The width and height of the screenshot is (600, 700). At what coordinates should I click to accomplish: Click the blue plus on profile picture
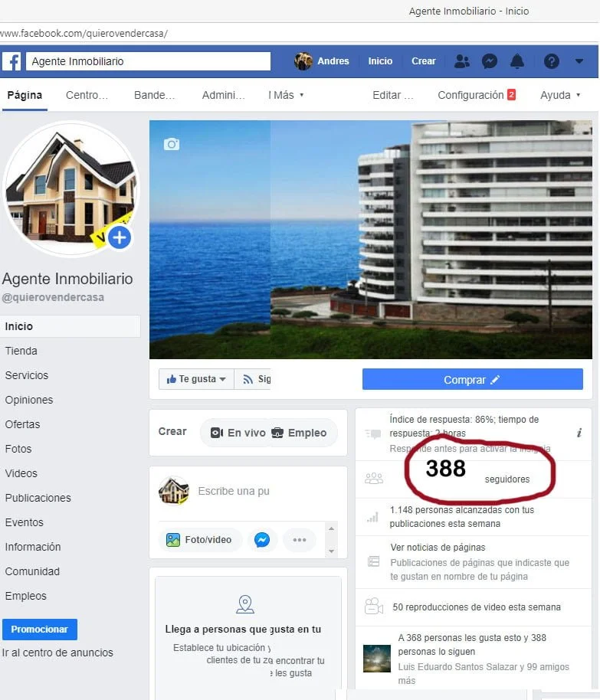120,237
